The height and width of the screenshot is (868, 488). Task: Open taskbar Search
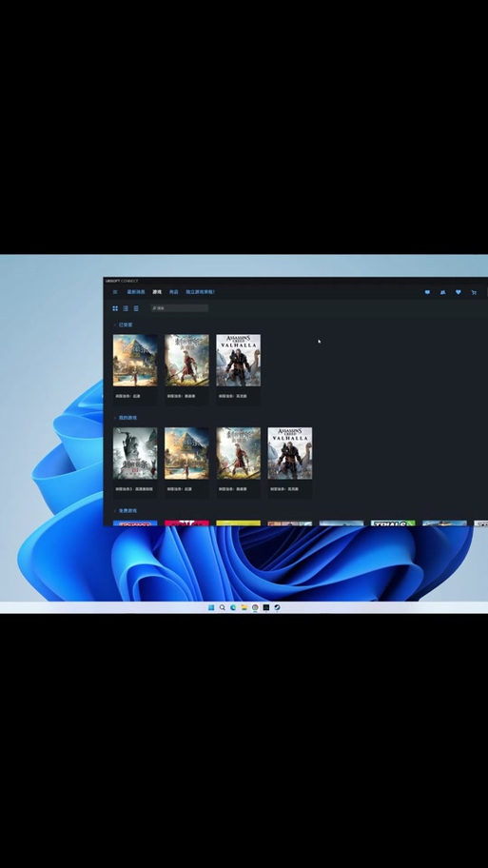pos(222,607)
